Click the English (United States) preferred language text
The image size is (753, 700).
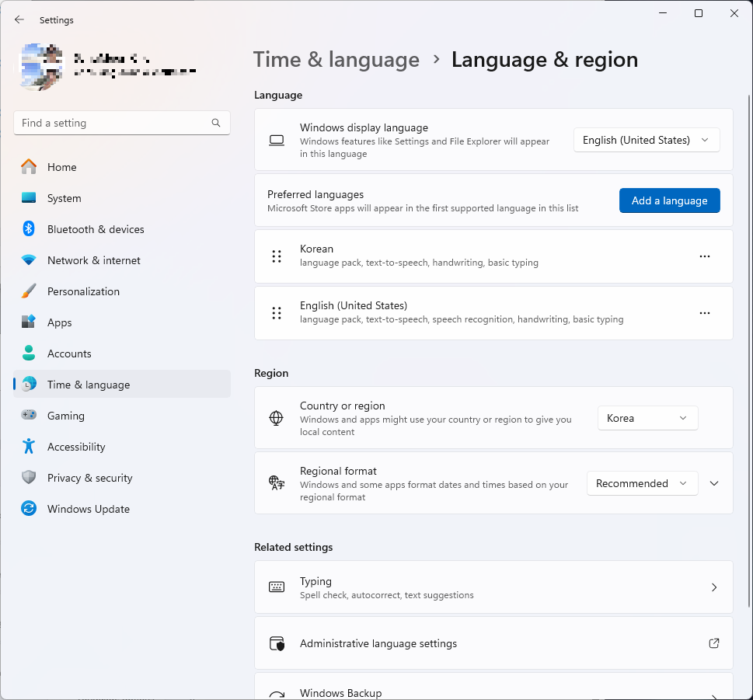pos(354,305)
